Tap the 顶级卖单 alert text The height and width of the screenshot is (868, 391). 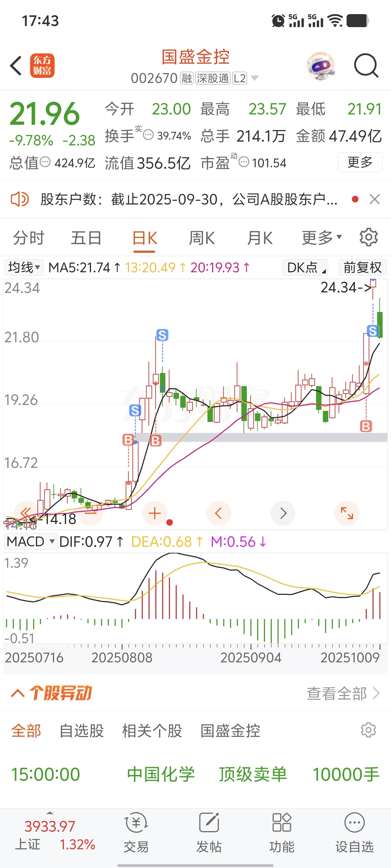tap(253, 774)
